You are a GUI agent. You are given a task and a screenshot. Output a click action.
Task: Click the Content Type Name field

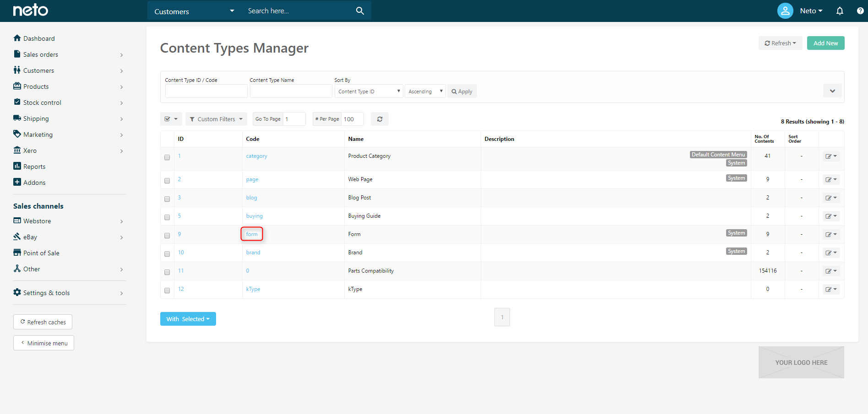click(x=291, y=91)
